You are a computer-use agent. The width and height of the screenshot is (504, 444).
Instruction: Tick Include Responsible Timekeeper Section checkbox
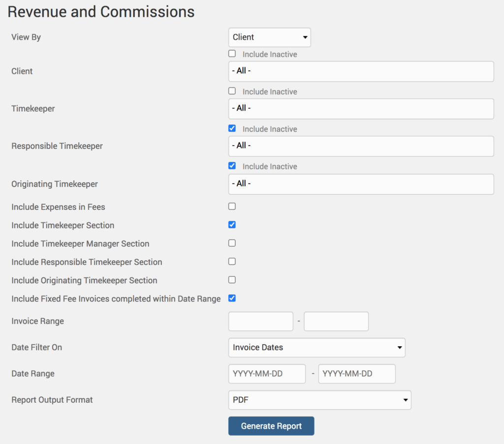coord(232,262)
